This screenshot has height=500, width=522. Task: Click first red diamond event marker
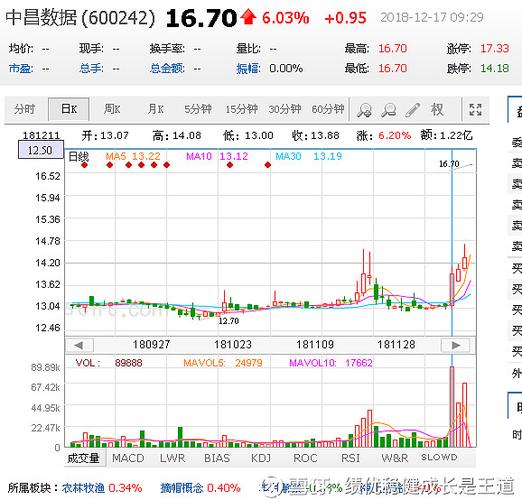point(84,165)
